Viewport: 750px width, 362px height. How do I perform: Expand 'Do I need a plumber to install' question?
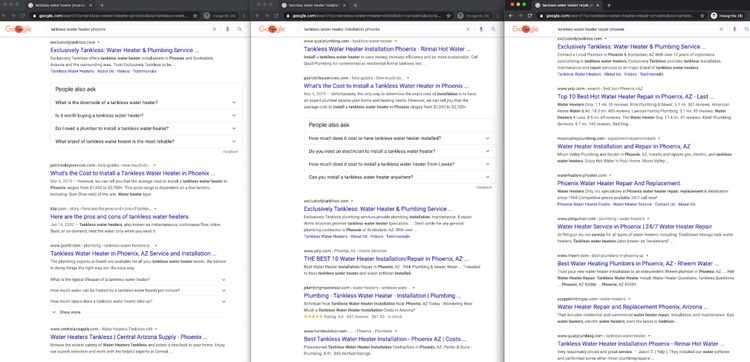tap(146, 128)
